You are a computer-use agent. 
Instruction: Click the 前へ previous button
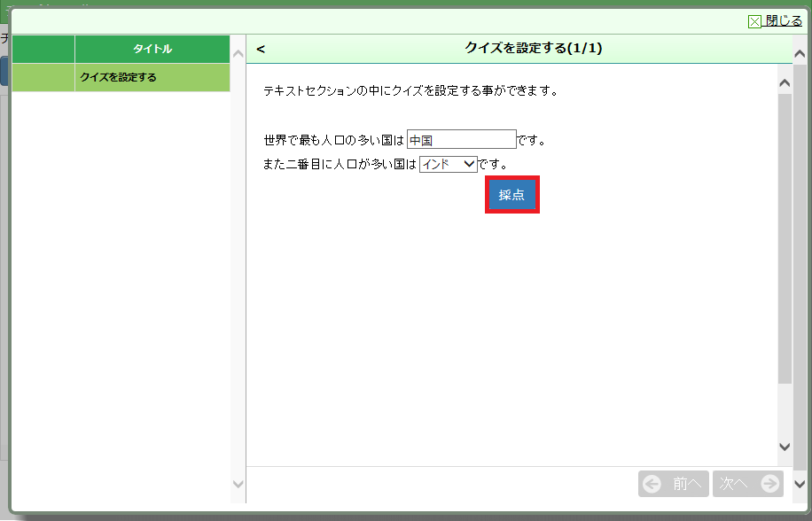tap(675, 484)
